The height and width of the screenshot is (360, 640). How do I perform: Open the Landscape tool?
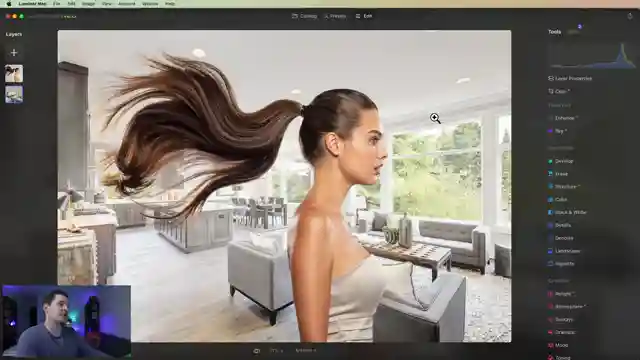point(564,251)
